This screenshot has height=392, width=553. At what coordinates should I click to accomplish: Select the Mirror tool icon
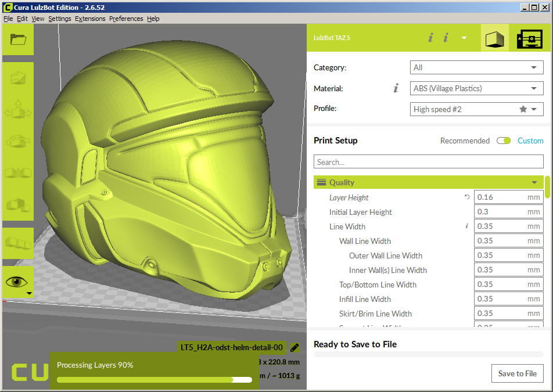pos(18,172)
